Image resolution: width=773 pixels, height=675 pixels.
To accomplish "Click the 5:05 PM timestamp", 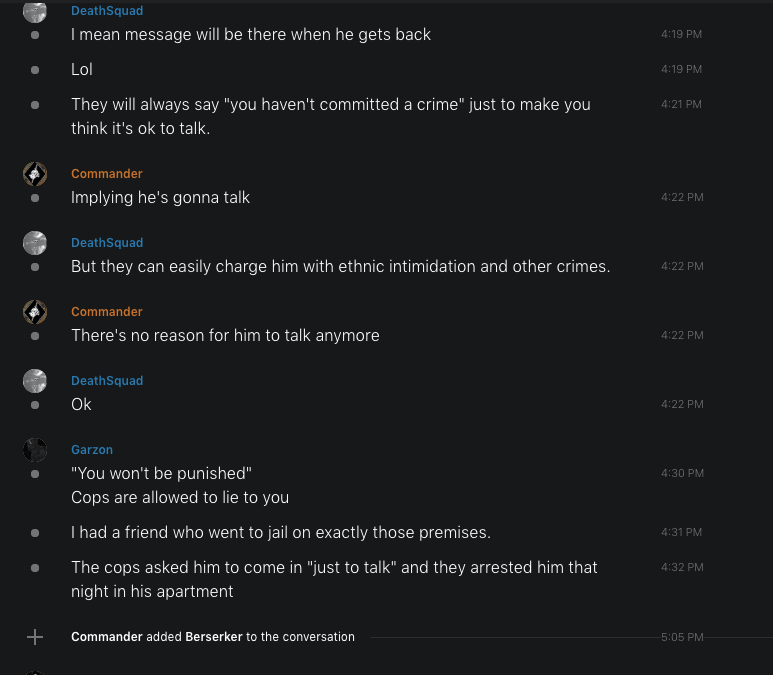I will [682, 637].
